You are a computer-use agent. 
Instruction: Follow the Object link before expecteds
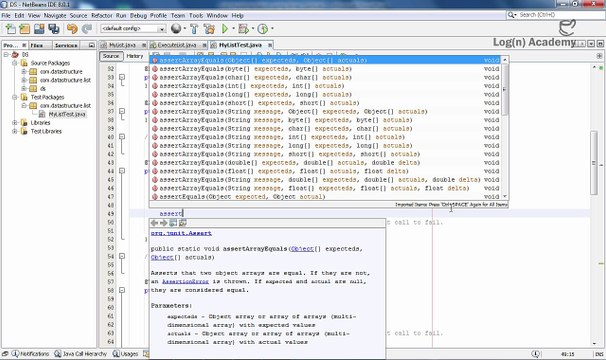tap(302, 249)
